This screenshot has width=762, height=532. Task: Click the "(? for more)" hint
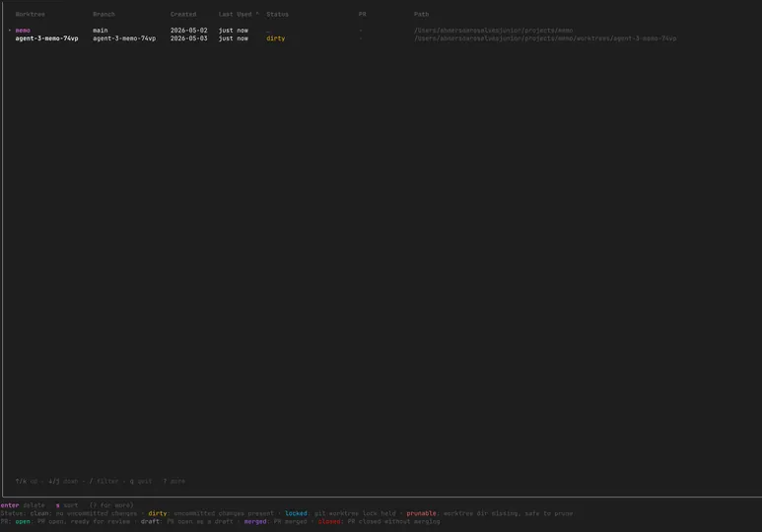(x=111, y=505)
